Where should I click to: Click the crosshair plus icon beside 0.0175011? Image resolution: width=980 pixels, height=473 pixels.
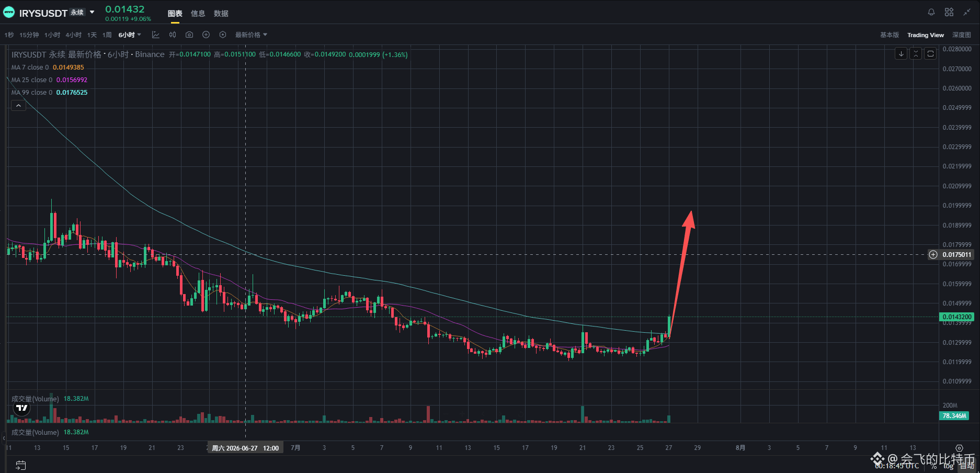click(x=933, y=255)
